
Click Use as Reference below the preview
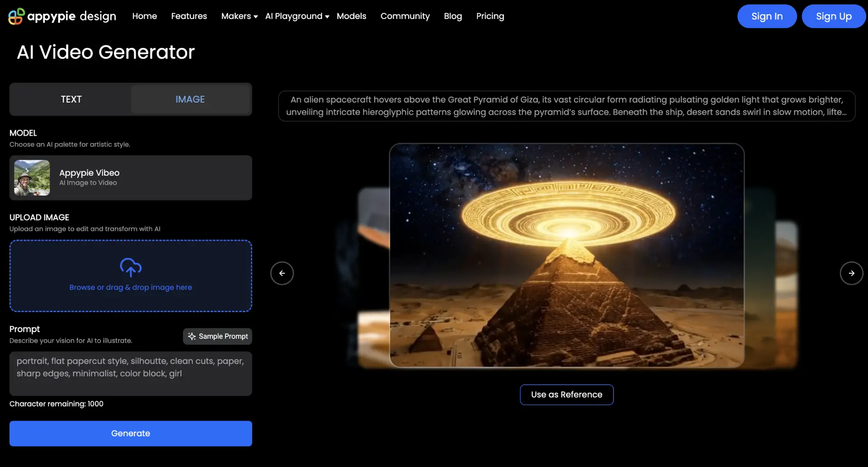coord(566,394)
